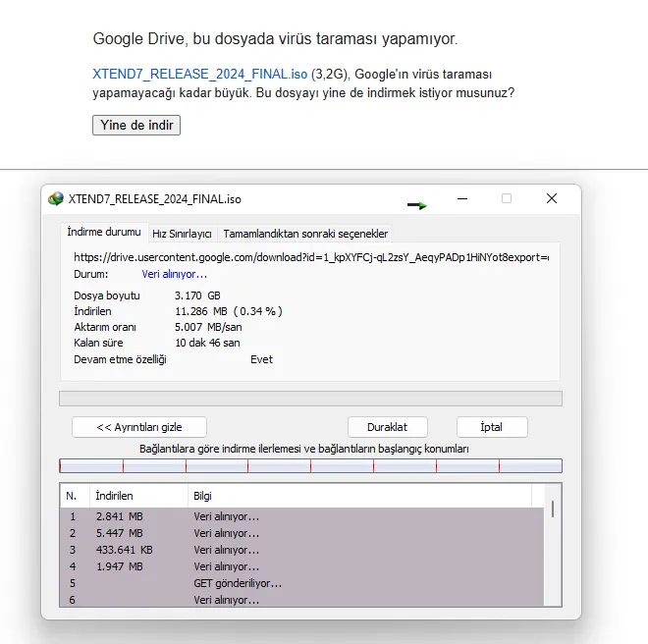
Task: Open 'Tamamlandıktan sonraki seçenekler' tab
Action: point(305,234)
